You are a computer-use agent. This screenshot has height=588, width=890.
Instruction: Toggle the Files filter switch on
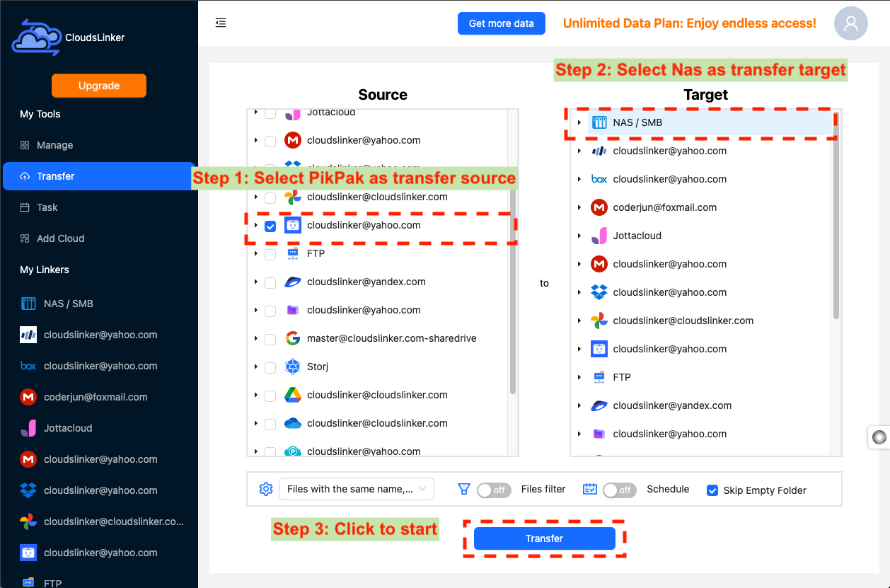[x=494, y=490]
